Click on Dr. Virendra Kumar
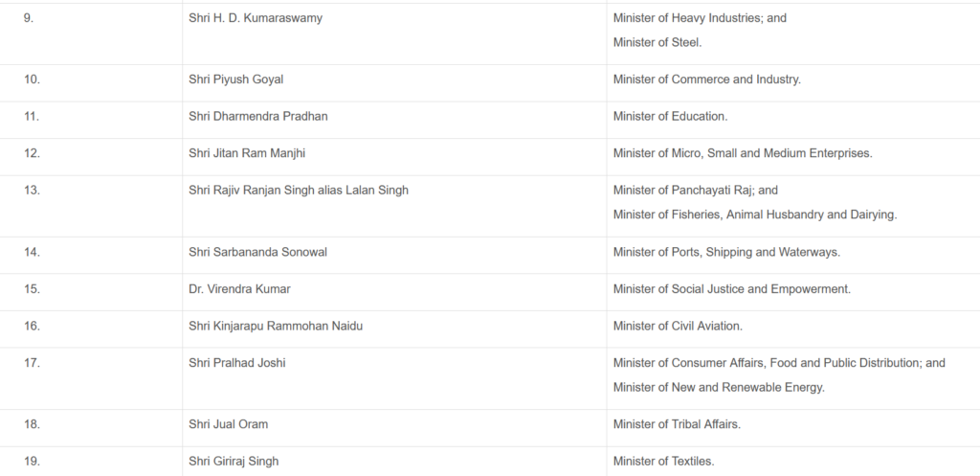Image resolution: width=980 pixels, height=476 pixels. click(239, 288)
